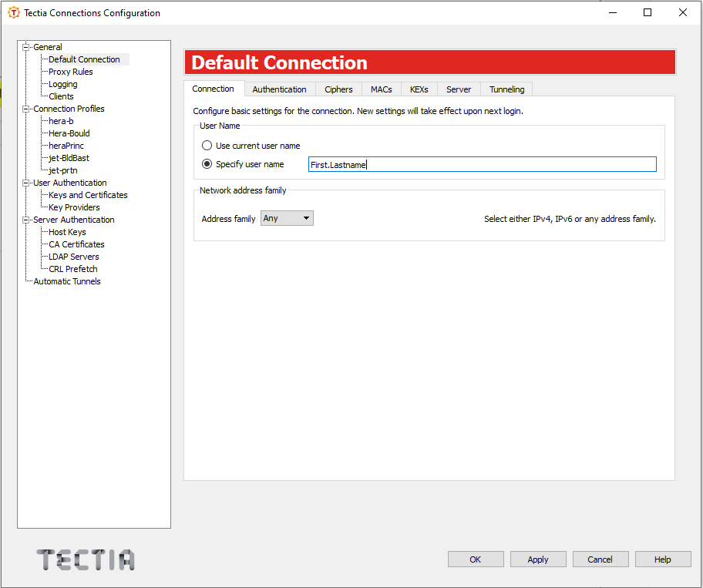Go to the Server tab

(459, 89)
